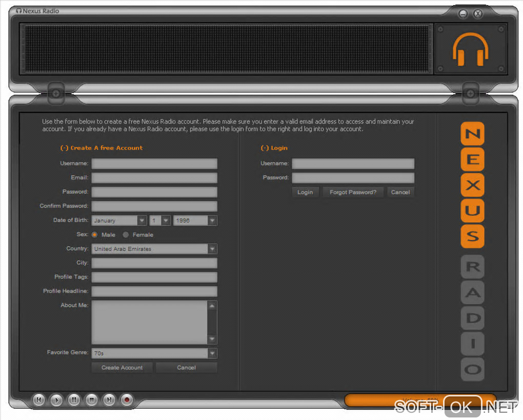The image size is (523, 420).
Task: Cancel the account creation form
Action: 187,368
